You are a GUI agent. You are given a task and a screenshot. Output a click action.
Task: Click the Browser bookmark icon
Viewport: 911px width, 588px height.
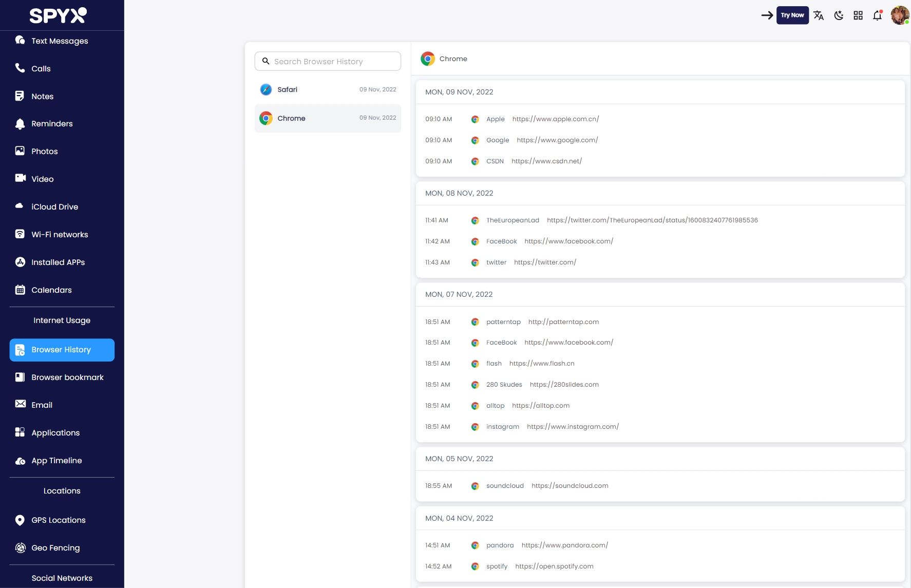click(20, 377)
